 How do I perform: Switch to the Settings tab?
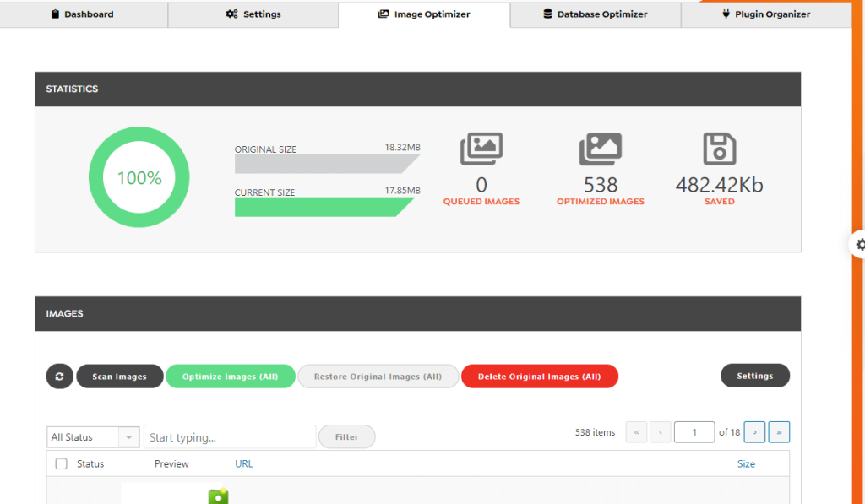pyautogui.click(x=253, y=14)
